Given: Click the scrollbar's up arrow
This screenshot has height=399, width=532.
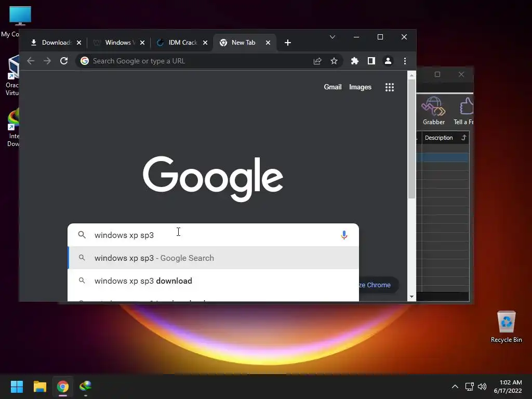Looking at the screenshot, I should (x=411, y=75).
